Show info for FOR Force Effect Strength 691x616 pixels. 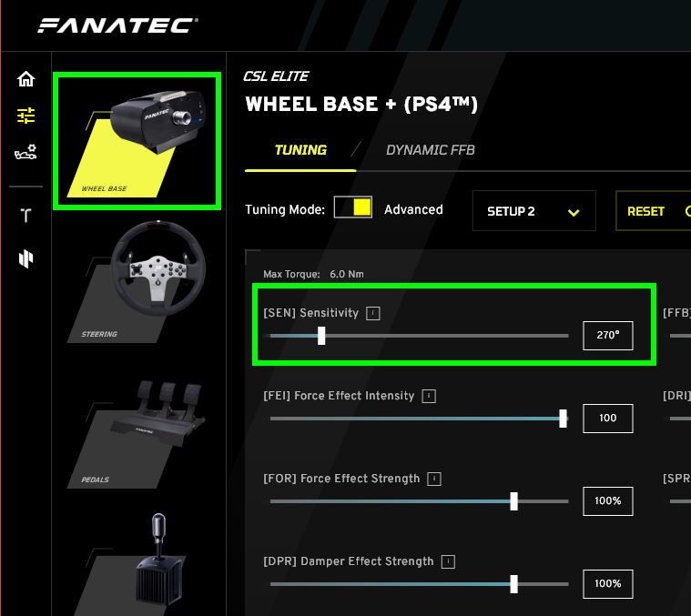pyautogui.click(x=434, y=479)
